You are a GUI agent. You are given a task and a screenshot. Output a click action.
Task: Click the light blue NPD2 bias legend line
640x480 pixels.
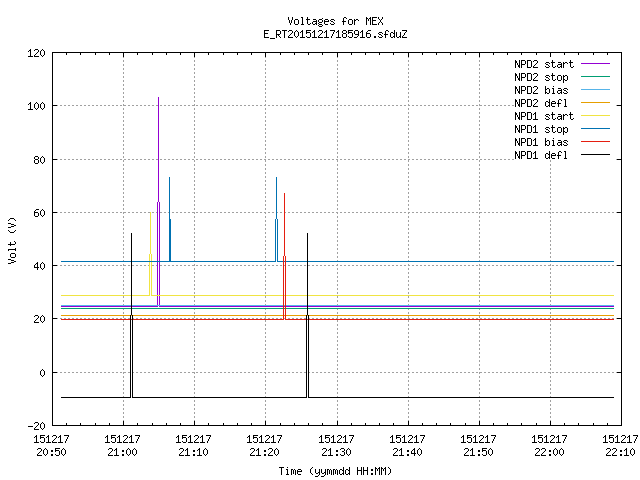(595, 90)
